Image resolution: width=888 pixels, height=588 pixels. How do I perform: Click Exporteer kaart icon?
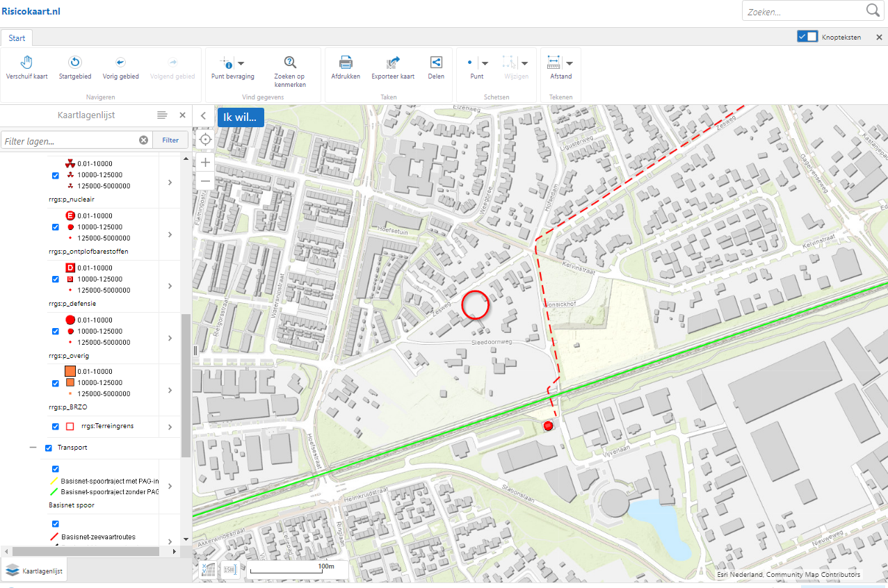click(393, 63)
